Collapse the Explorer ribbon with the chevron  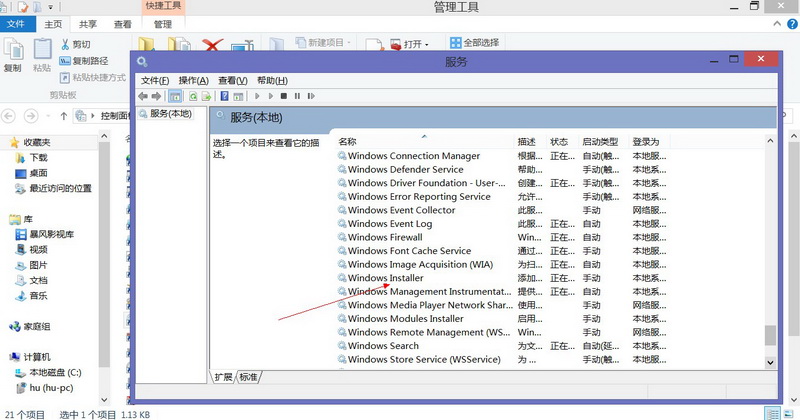click(x=777, y=24)
